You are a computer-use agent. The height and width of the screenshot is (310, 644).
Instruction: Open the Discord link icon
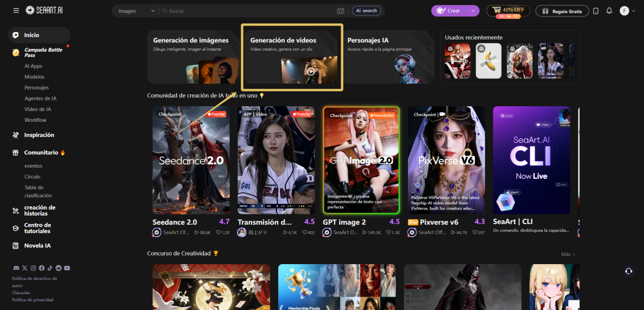tap(16, 268)
